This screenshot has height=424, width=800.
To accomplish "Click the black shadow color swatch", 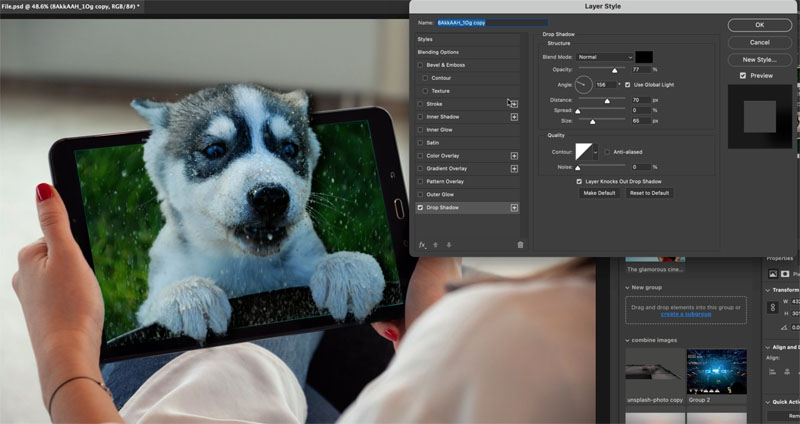I will 644,57.
